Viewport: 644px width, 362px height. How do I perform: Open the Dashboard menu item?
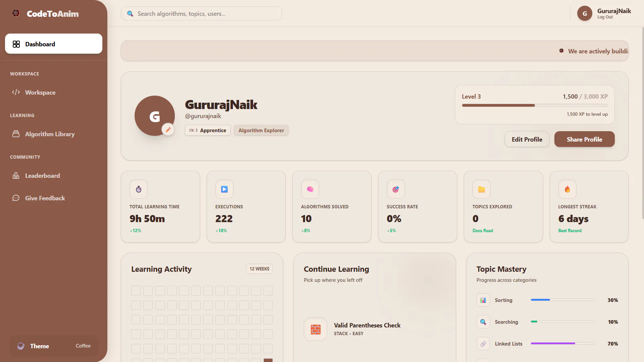54,44
